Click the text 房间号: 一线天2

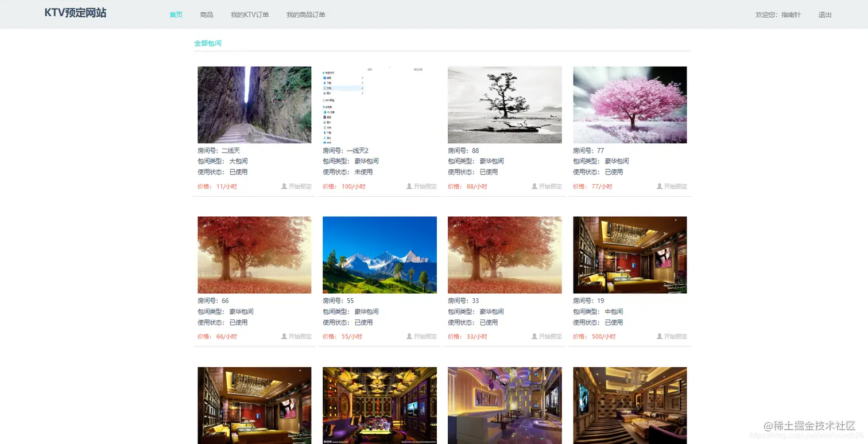tap(346, 151)
